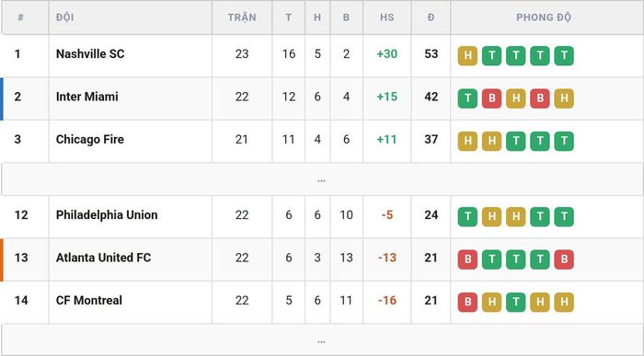Viewport: 644px width, 356px height.
Task: Click Nashville SC's first form badge
Action: point(467,56)
